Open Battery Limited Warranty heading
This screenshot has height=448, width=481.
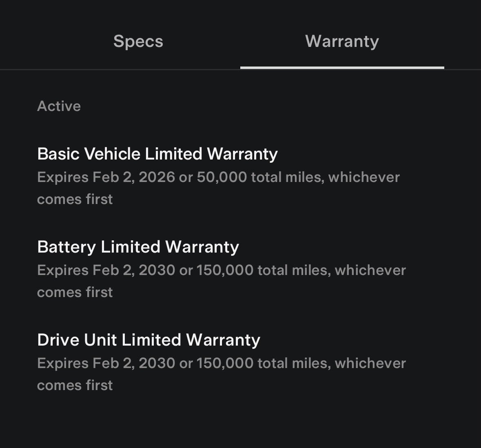(x=138, y=247)
